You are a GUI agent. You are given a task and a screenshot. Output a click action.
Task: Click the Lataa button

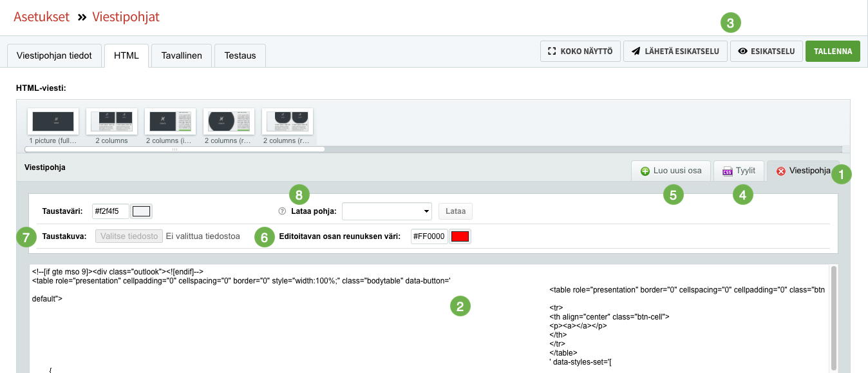tap(456, 211)
